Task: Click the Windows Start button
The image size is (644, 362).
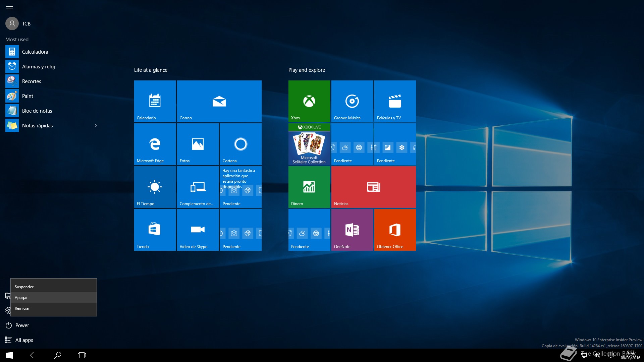Action: coord(9,355)
